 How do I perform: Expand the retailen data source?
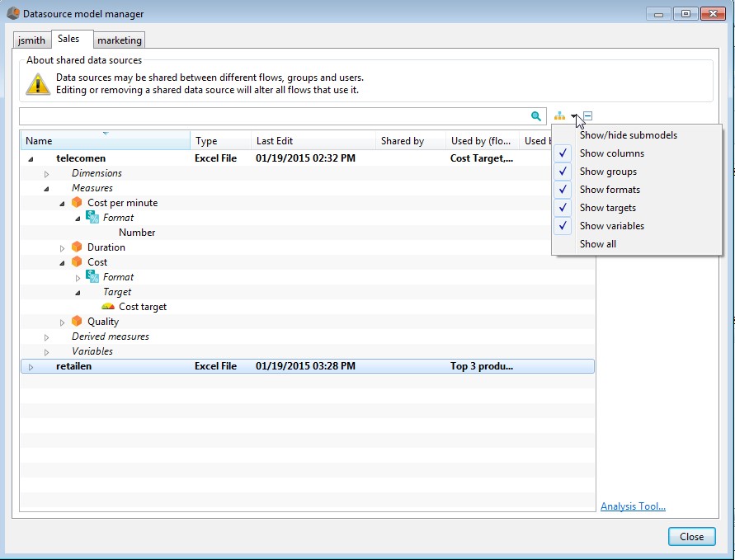[31, 367]
